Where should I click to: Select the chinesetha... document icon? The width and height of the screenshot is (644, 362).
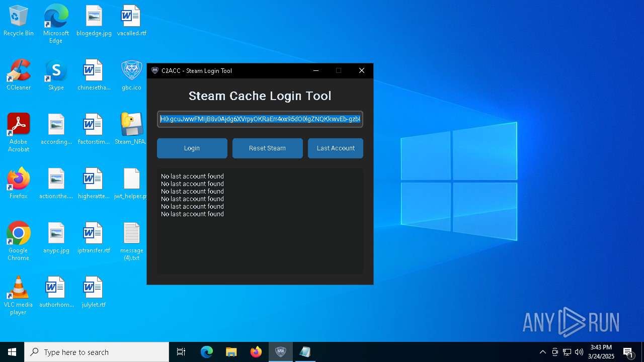(94, 75)
